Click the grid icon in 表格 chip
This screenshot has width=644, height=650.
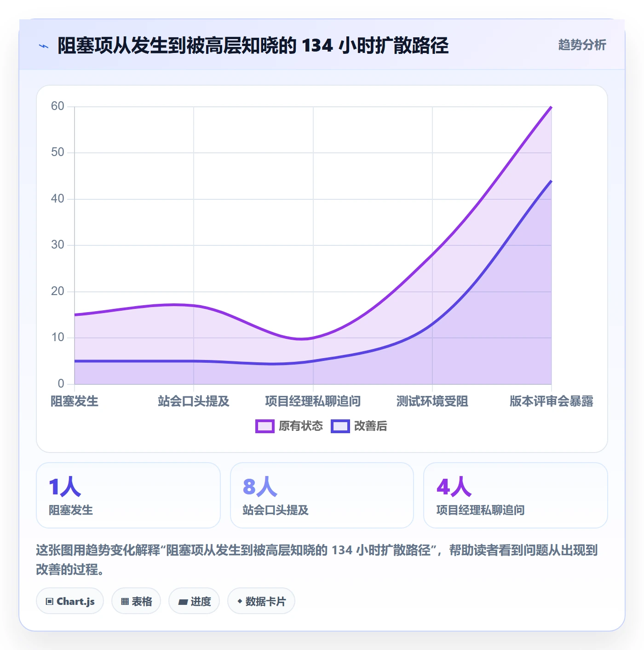(125, 602)
